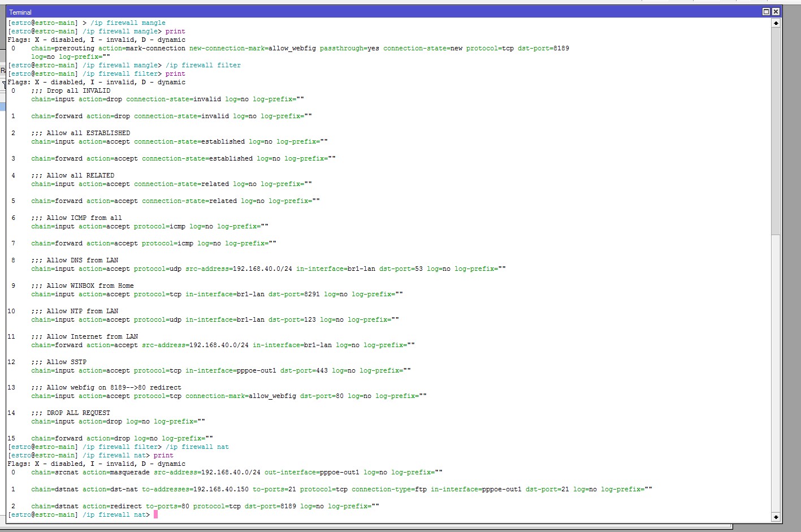Click the scrollbar down arrow

[776, 517]
